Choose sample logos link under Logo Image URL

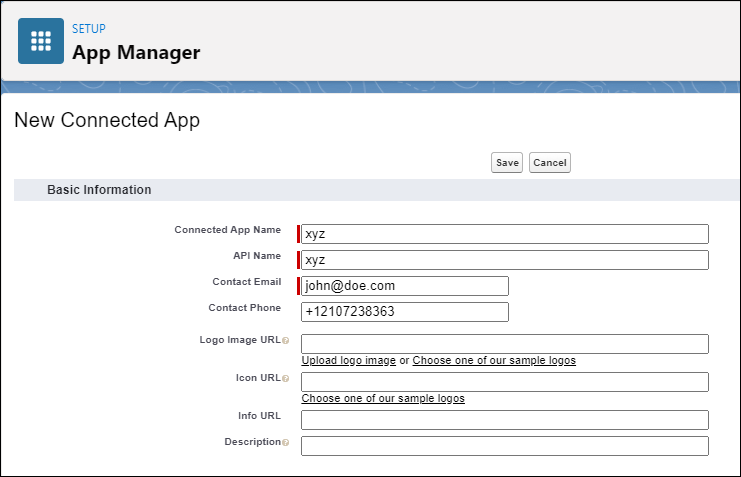494,360
